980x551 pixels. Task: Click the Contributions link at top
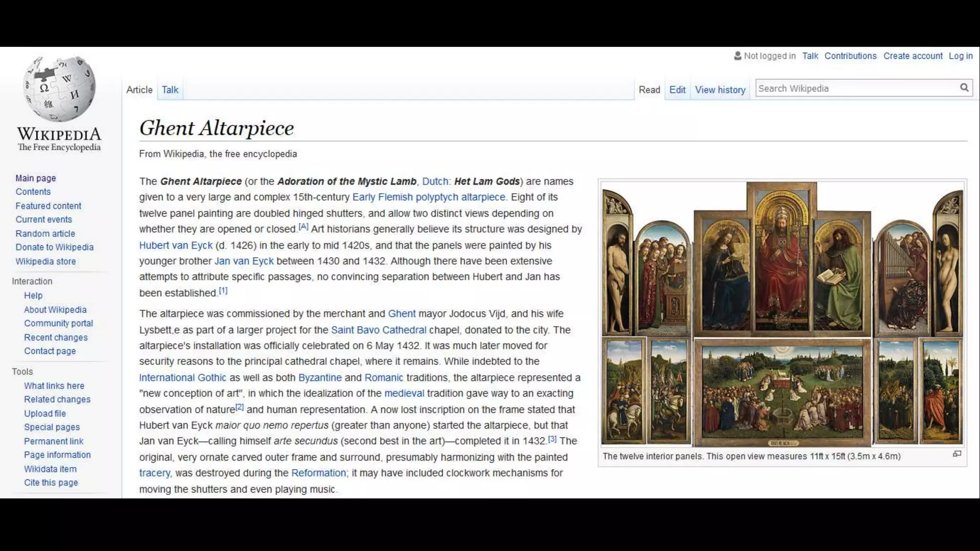tap(850, 56)
